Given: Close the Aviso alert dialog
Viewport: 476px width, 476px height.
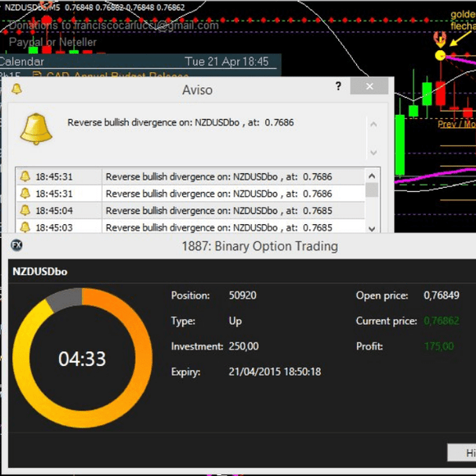Looking at the screenshot, I should point(369,86).
